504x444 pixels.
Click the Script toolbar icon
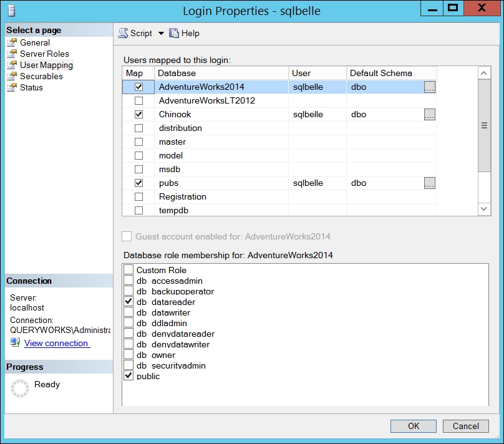(123, 33)
